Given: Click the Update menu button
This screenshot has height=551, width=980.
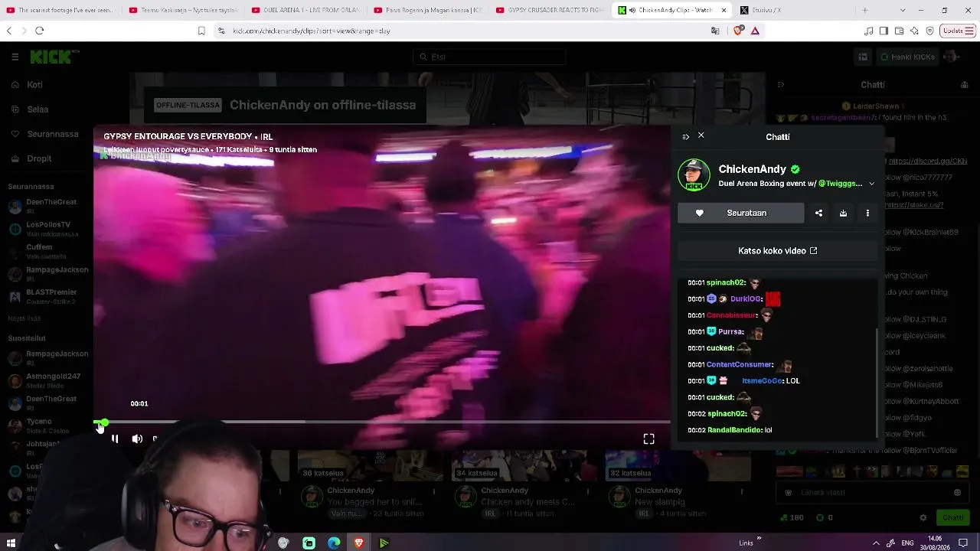Looking at the screenshot, I should click(x=958, y=31).
